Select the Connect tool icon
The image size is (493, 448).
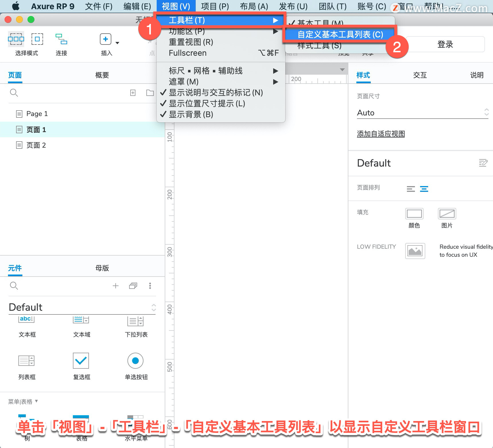tap(61, 39)
